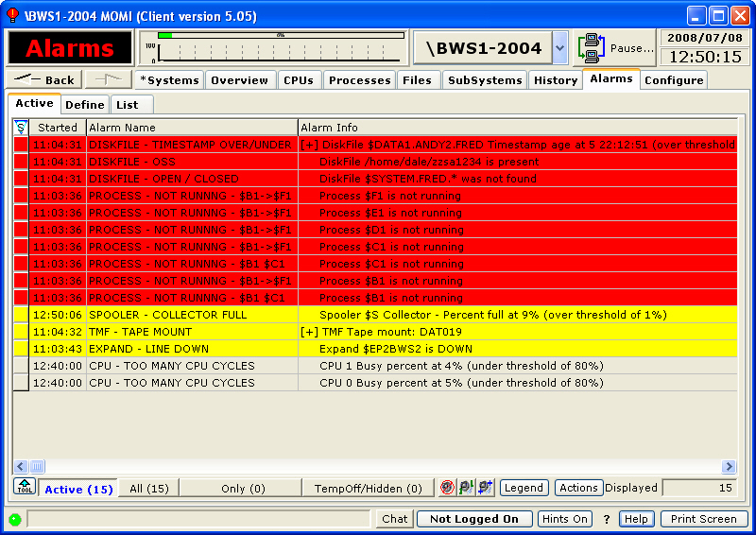Click the red circular alarm icon beside TempOff/Hidden
The image size is (756, 535).
447,488
